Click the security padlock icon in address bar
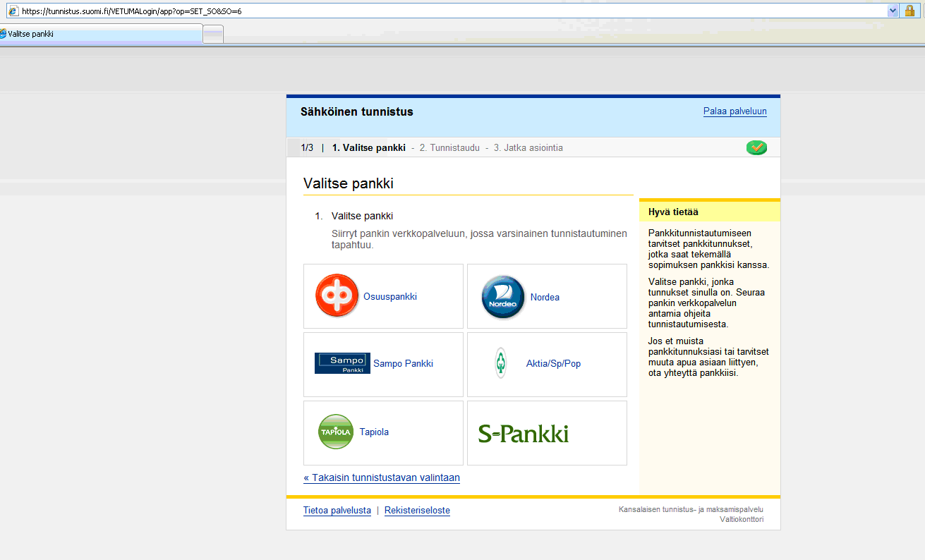This screenshot has width=925, height=560. point(910,11)
